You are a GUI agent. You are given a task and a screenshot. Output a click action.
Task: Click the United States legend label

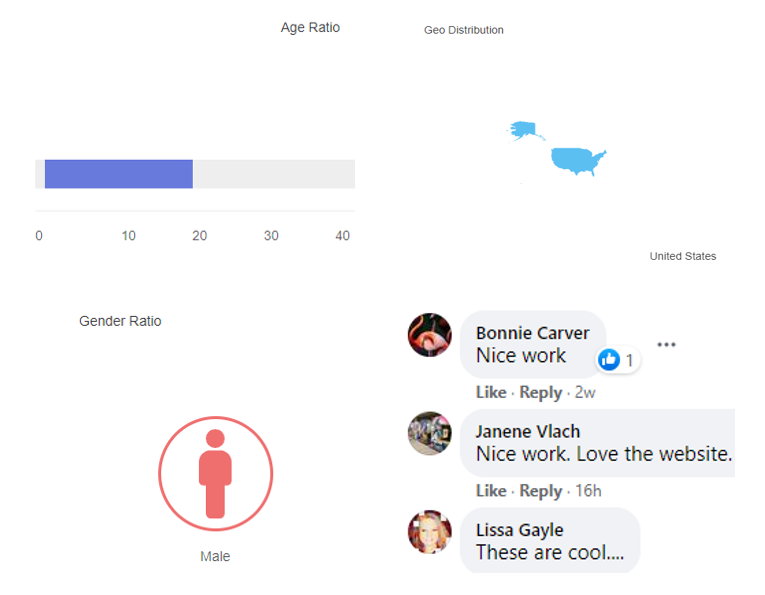[x=682, y=256]
